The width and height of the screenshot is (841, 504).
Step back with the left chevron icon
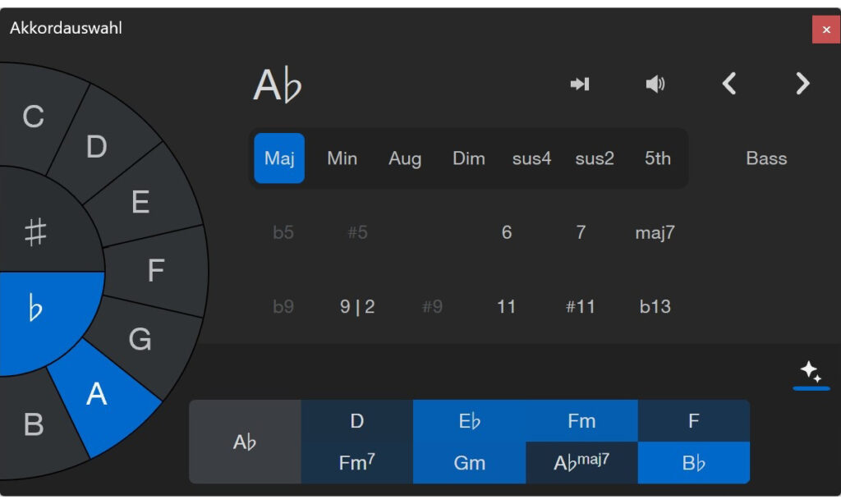click(x=729, y=83)
